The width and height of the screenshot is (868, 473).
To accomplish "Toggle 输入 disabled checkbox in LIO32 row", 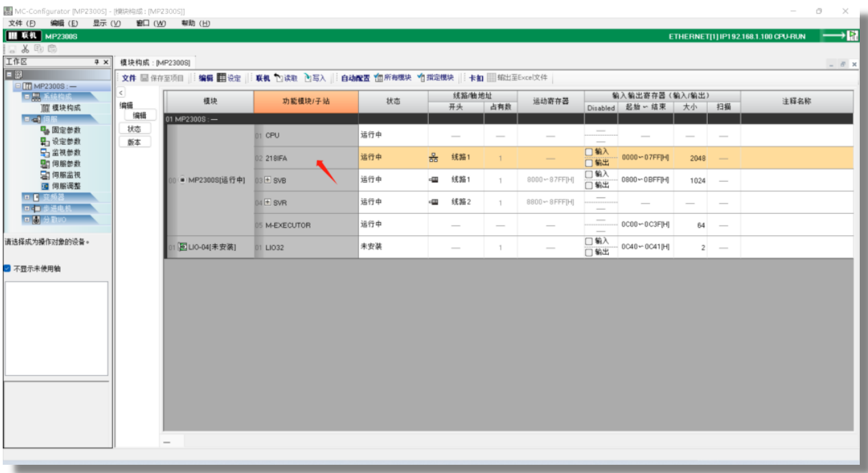I will pyautogui.click(x=588, y=241).
